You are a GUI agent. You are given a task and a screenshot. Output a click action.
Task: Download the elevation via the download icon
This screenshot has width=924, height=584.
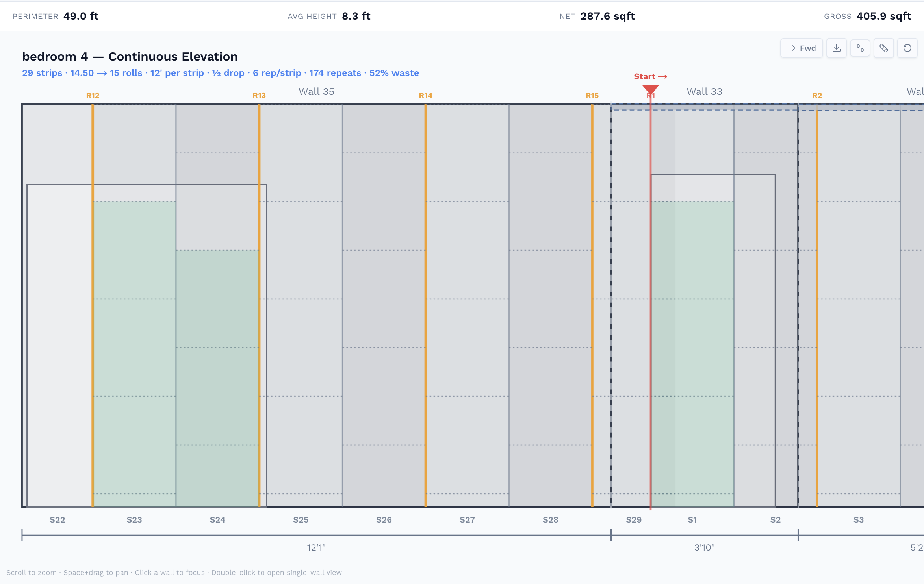tap(837, 48)
